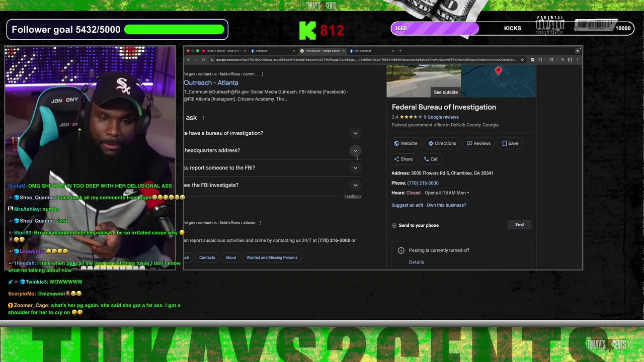Open options for the field-offices atlanta result
This screenshot has height=362, width=644.
(260, 223)
